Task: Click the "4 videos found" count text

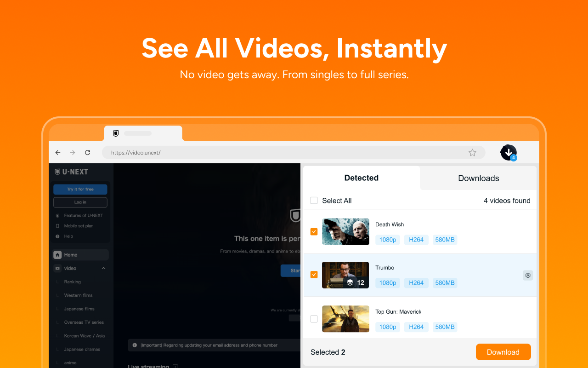Action: click(507, 201)
